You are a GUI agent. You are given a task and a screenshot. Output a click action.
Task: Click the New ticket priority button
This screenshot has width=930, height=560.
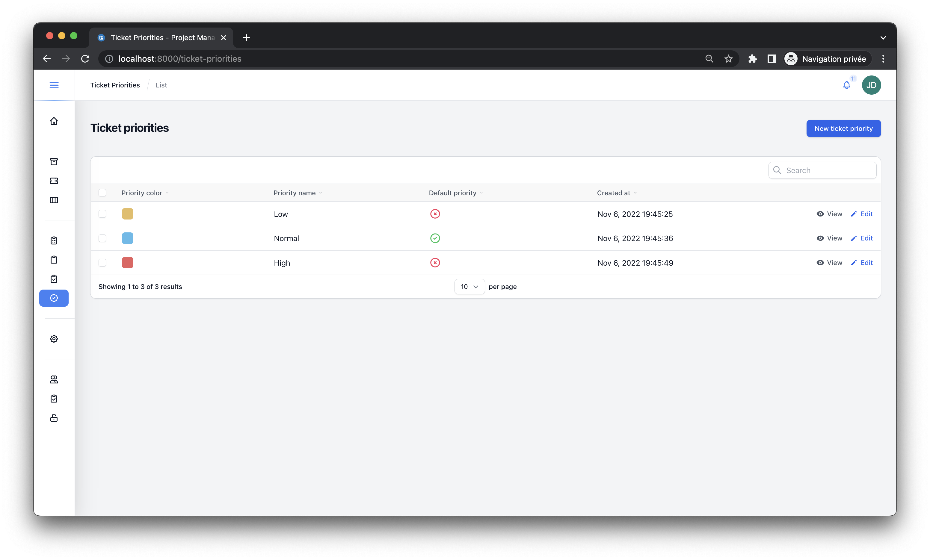[843, 128]
